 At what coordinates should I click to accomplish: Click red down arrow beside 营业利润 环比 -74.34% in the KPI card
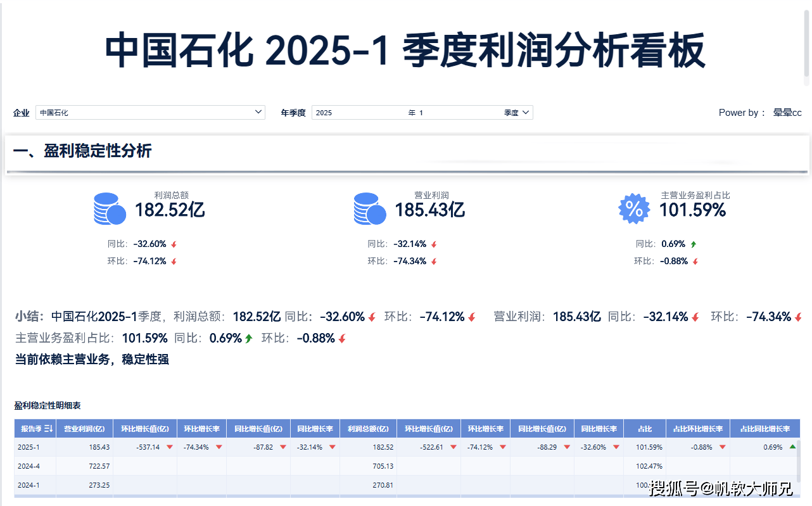tap(434, 262)
